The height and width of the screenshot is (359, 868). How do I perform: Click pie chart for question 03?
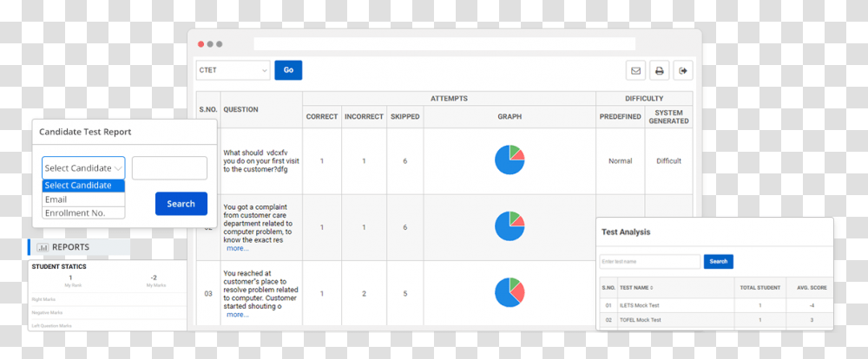coord(510,292)
